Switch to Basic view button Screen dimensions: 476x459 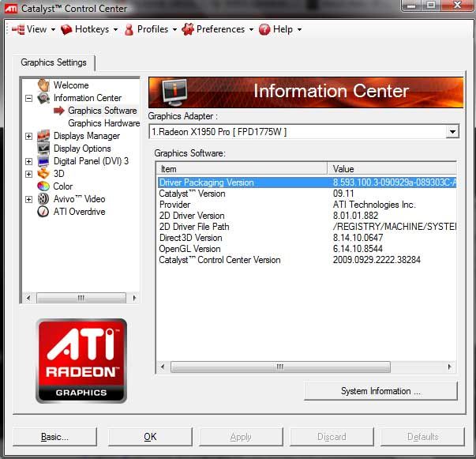(54, 437)
